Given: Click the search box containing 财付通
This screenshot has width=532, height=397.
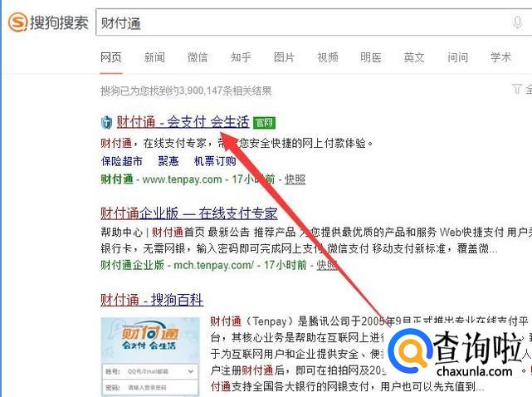Looking at the screenshot, I should [x=314, y=22].
